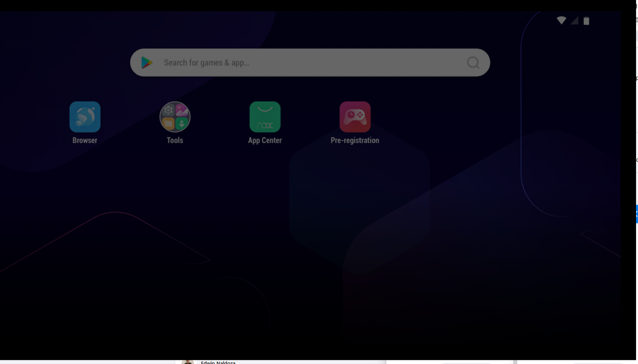
Task: Open the Pre-registration app
Action: tap(355, 117)
